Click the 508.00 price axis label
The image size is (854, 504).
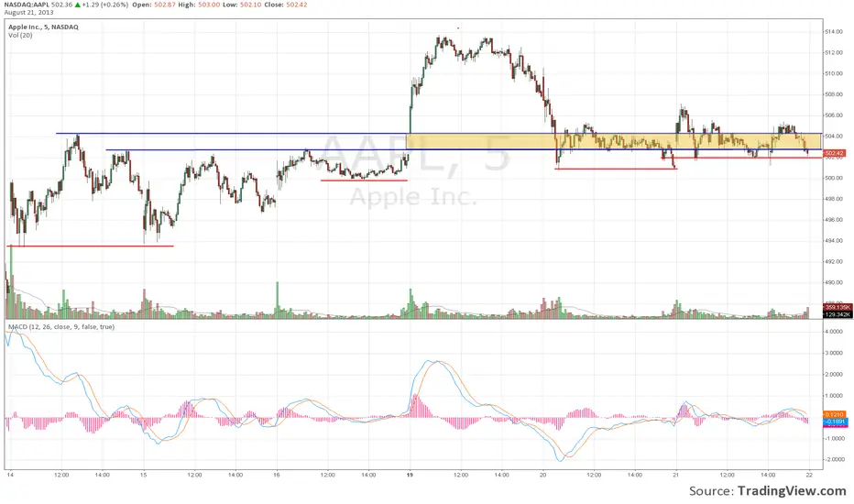(x=834, y=94)
